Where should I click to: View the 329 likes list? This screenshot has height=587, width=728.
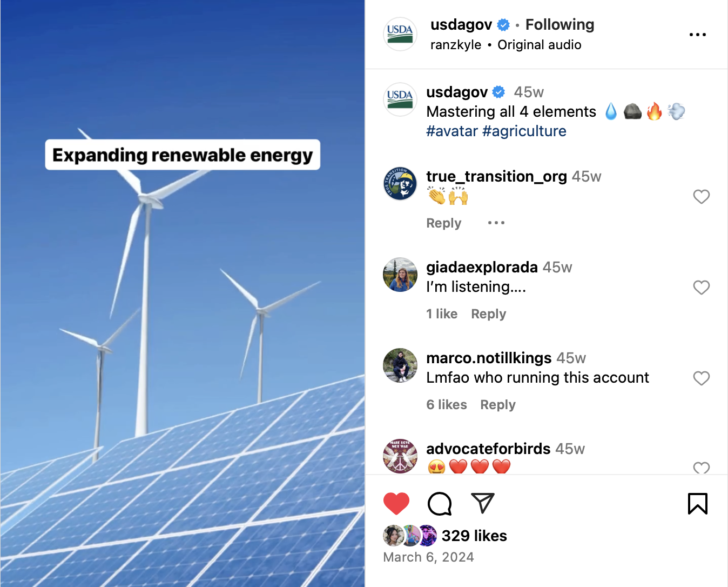tap(474, 536)
